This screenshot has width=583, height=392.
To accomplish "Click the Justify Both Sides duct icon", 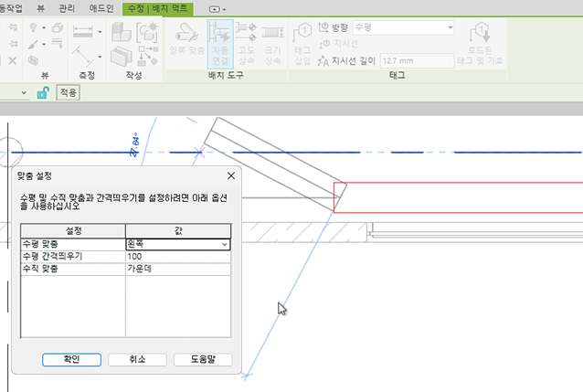I will [186, 34].
